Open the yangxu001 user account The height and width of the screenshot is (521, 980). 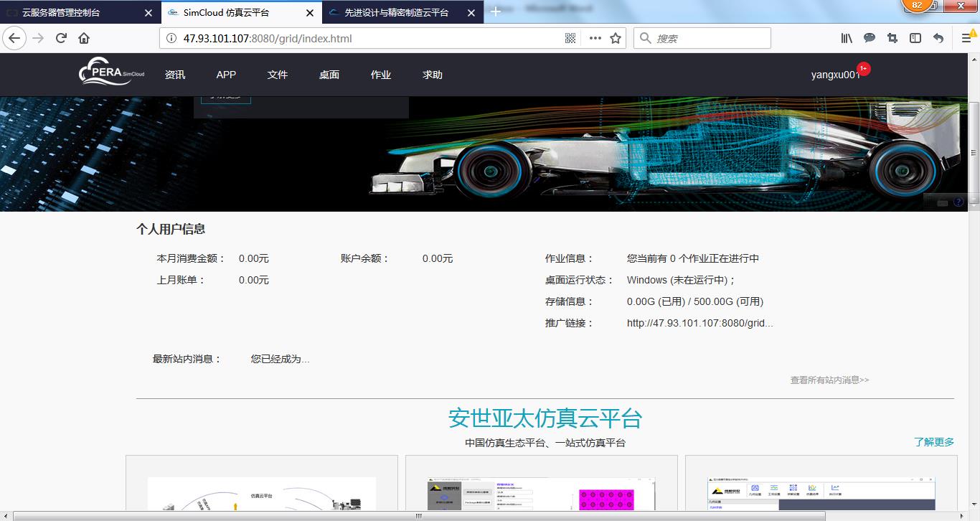point(835,75)
